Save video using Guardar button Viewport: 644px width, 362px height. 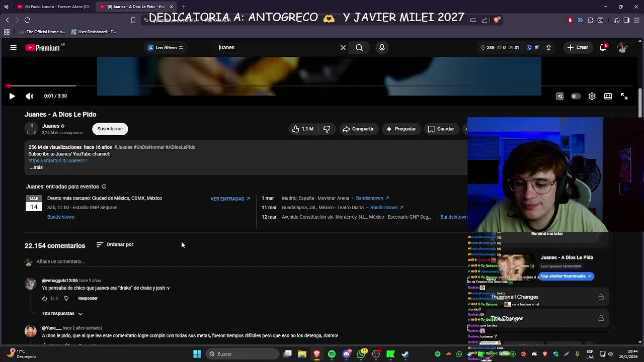click(441, 129)
